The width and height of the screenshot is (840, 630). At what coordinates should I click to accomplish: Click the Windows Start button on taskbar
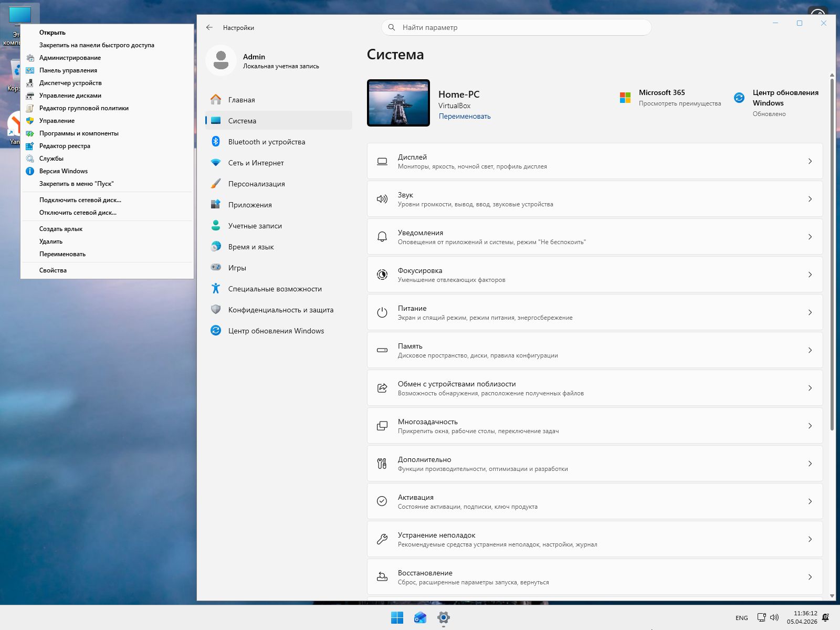(397, 618)
